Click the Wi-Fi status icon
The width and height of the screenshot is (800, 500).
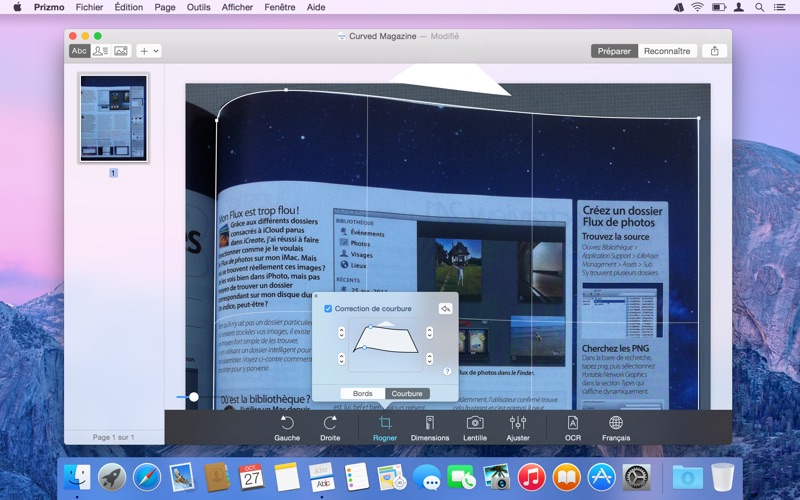coord(697,7)
